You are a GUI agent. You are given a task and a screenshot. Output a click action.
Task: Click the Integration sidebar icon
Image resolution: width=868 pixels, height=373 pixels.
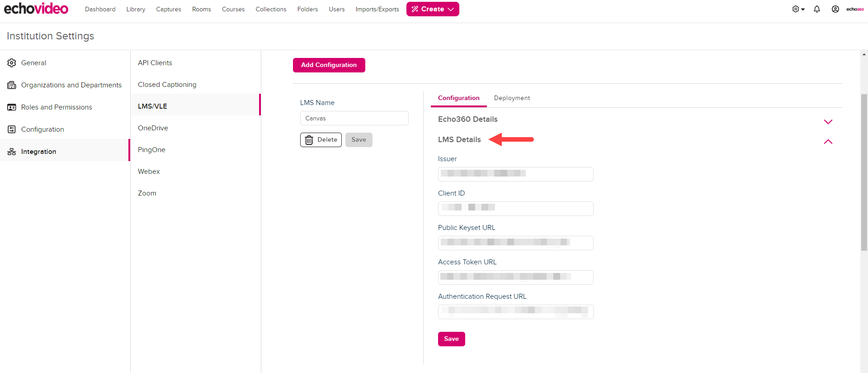pyautogui.click(x=12, y=152)
